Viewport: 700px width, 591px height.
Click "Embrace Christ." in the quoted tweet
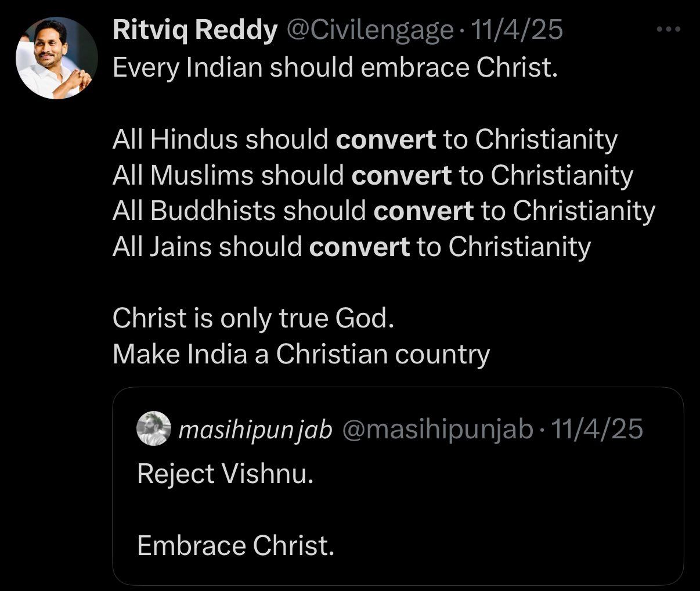click(236, 546)
